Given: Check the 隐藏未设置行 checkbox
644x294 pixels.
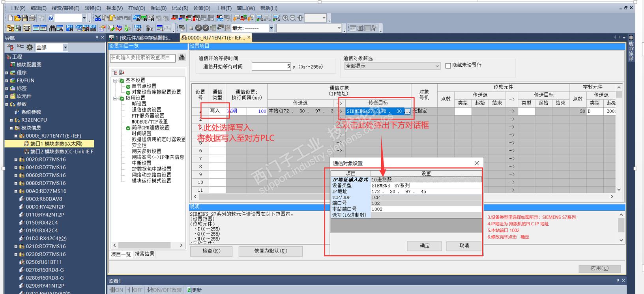Looking at the screenshot, I should pos(448,66).
